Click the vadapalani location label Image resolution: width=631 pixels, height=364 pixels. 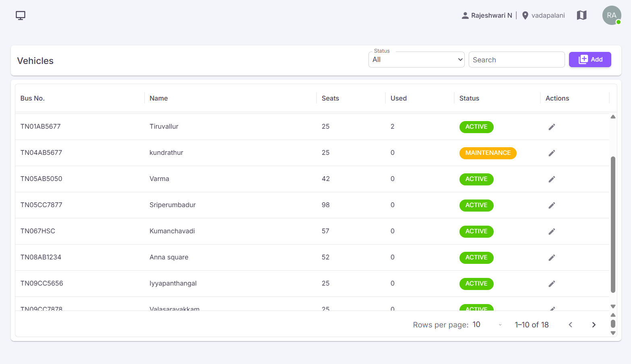click(x=548, y=15)
